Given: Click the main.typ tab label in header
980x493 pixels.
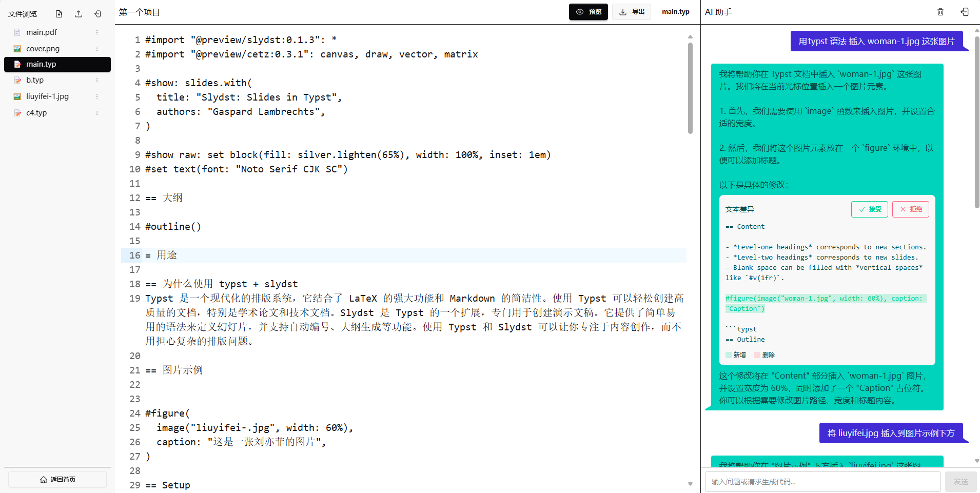Looking at the screenshot, I should pos(675,12).
